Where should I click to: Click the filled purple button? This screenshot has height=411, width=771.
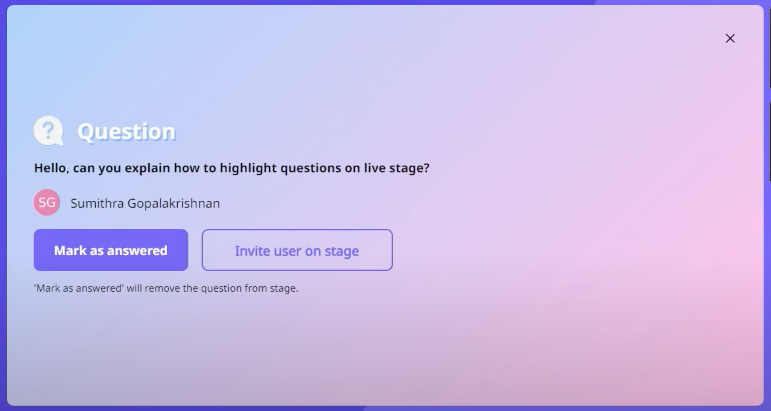pos(111,250)
